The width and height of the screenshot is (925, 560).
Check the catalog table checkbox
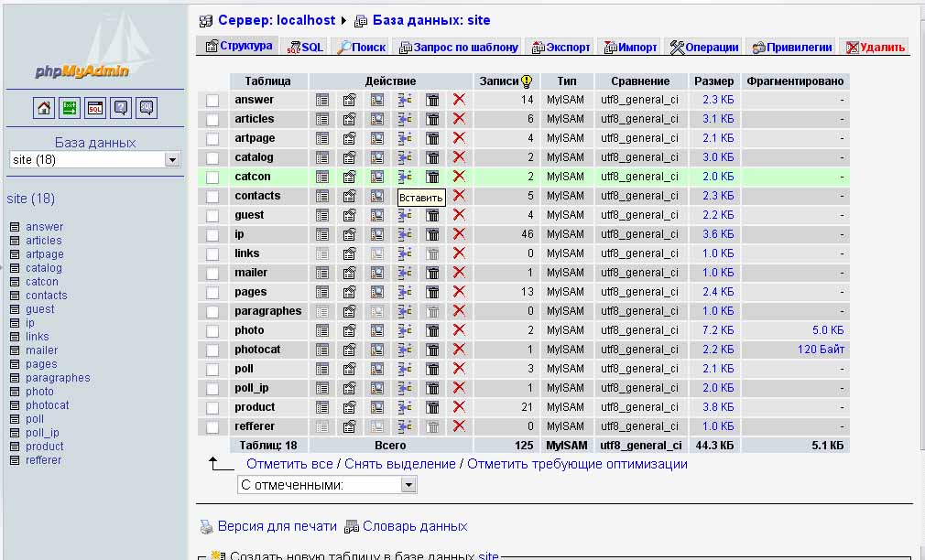tap(212, 158)
